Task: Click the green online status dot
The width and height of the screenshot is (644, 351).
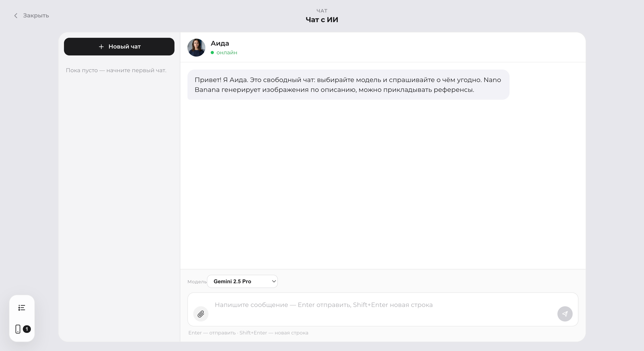Action: 212,53
